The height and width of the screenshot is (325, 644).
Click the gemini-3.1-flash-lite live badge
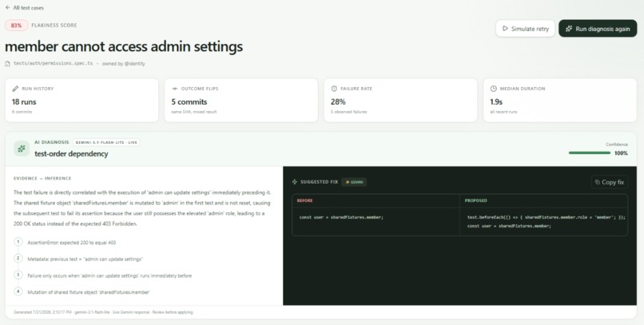coord(107,142)
